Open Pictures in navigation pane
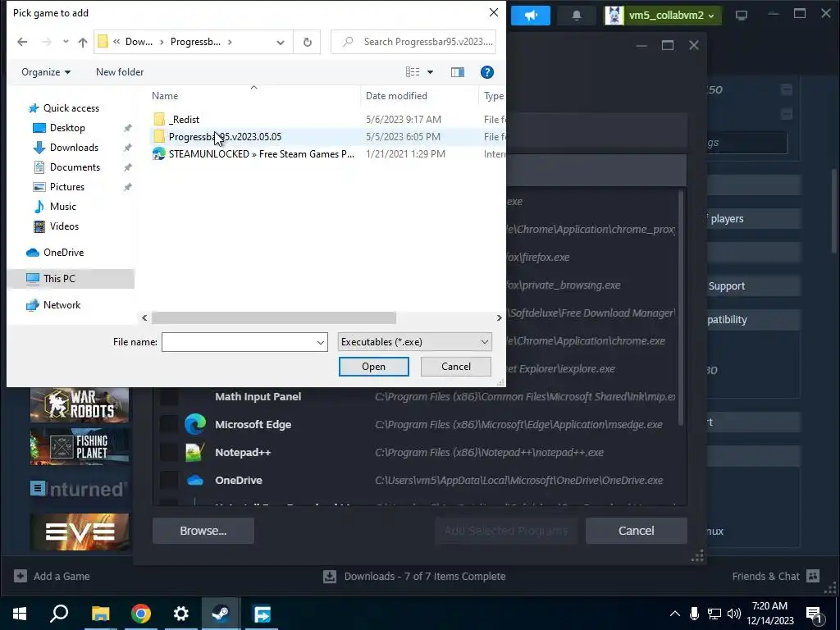This screenshot has height=630, width=840. point(67,187)
